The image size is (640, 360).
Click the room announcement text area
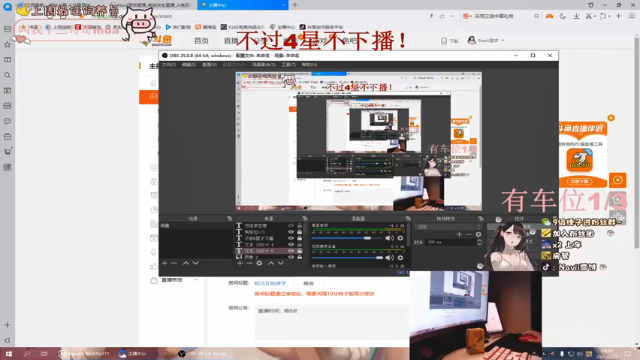pos(331,322)
